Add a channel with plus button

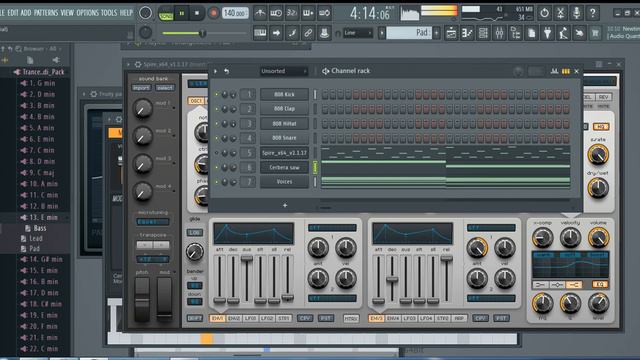285,205
